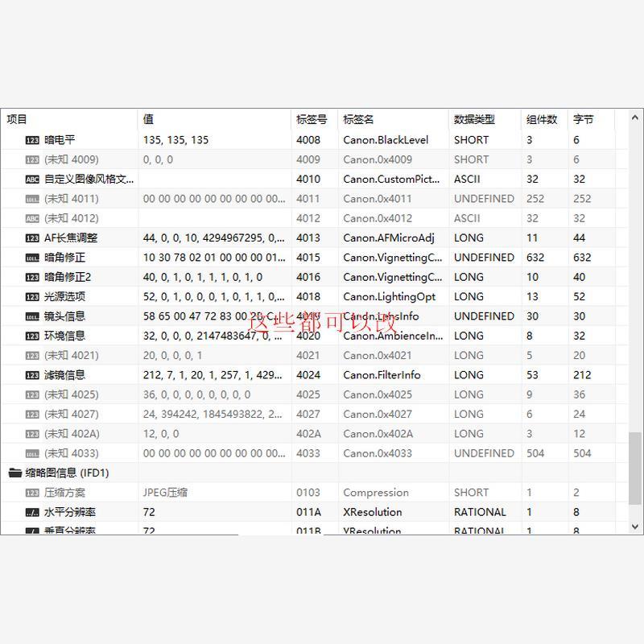Select tag number 011A
The width and height of the screenshot is (644, 644).
[308, 512]
